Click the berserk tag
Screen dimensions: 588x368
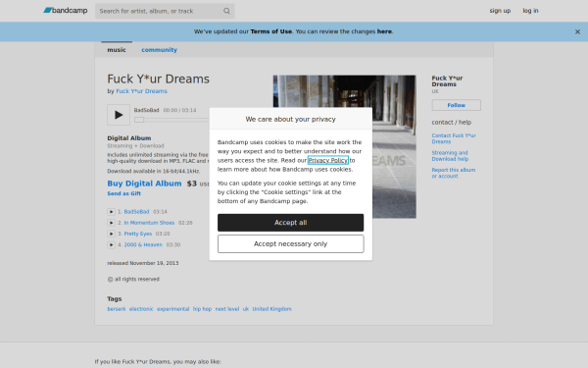(x=117, y=309)
